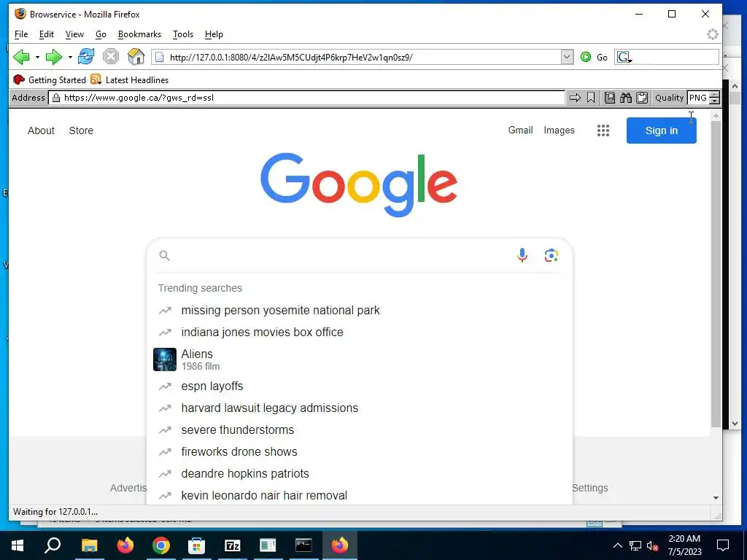Open the Home page icon

[136, 57]
